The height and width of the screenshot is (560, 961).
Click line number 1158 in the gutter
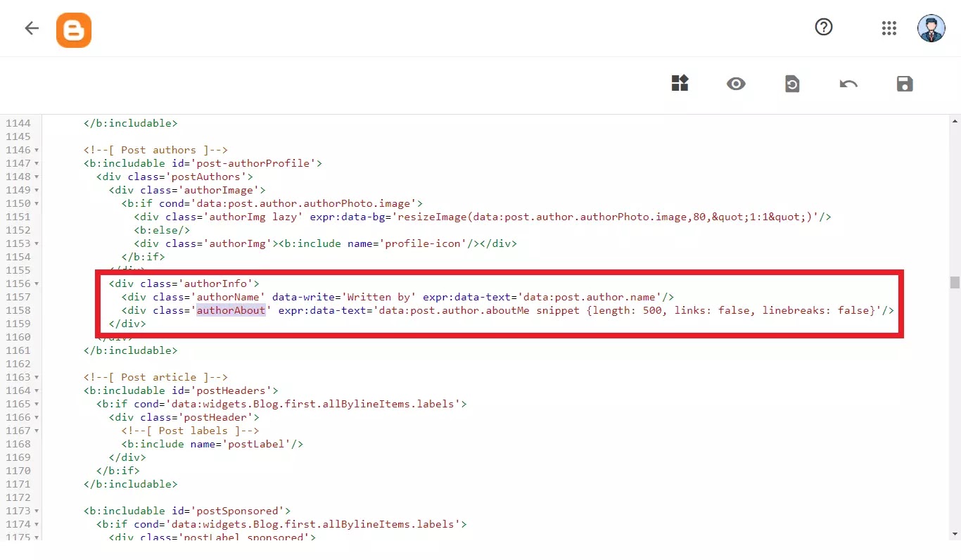coord(18,310)
